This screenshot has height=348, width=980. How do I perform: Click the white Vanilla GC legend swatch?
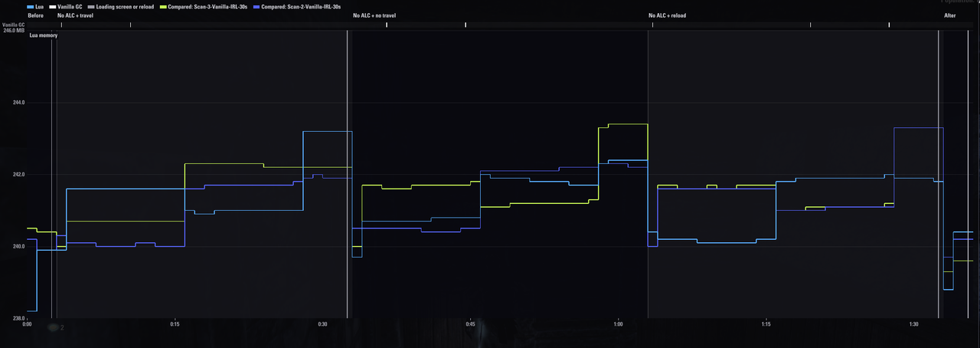pos(54,6)
